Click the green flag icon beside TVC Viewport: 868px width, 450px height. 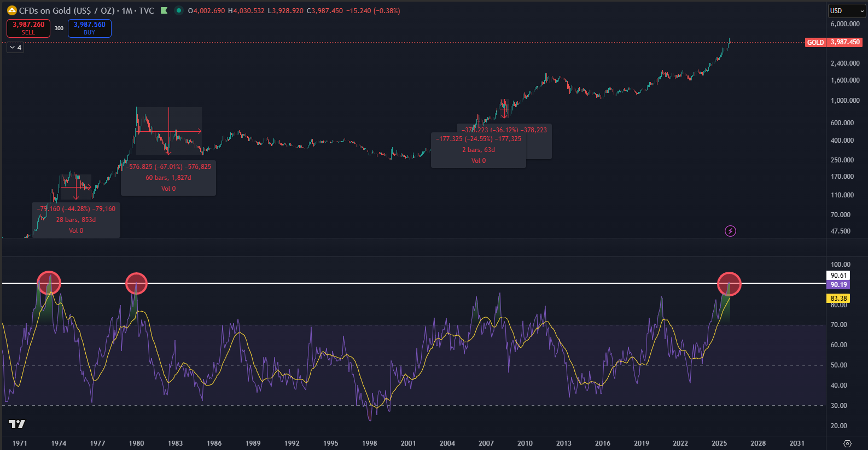164,10
